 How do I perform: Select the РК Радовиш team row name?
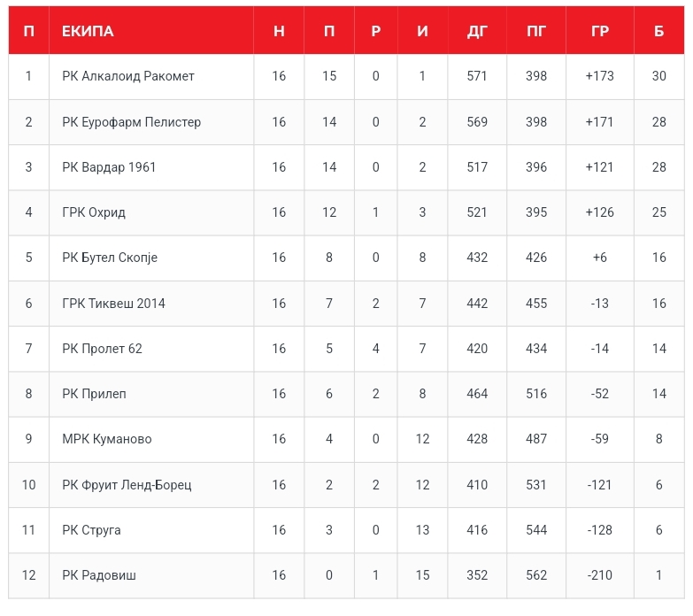point(97,575)
